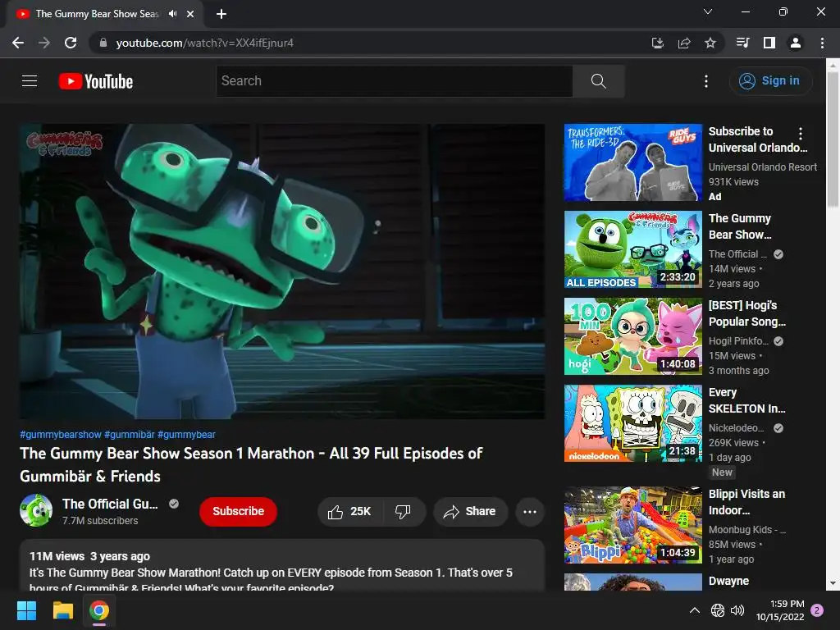The width and height of the screenshot is (840, 630).
Task: Open volume speaker icon in tray
Action: [x=737, y=610]
